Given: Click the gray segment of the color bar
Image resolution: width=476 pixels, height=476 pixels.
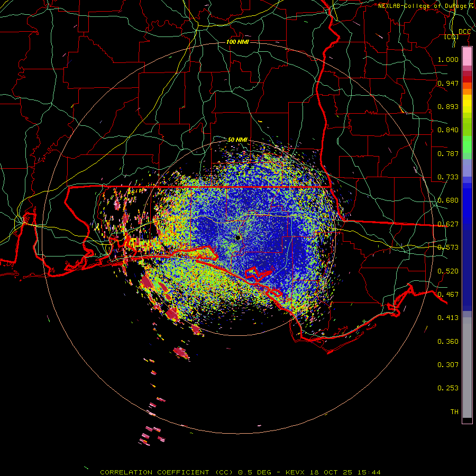Looking at the screenshot, I should coord(467,368).
